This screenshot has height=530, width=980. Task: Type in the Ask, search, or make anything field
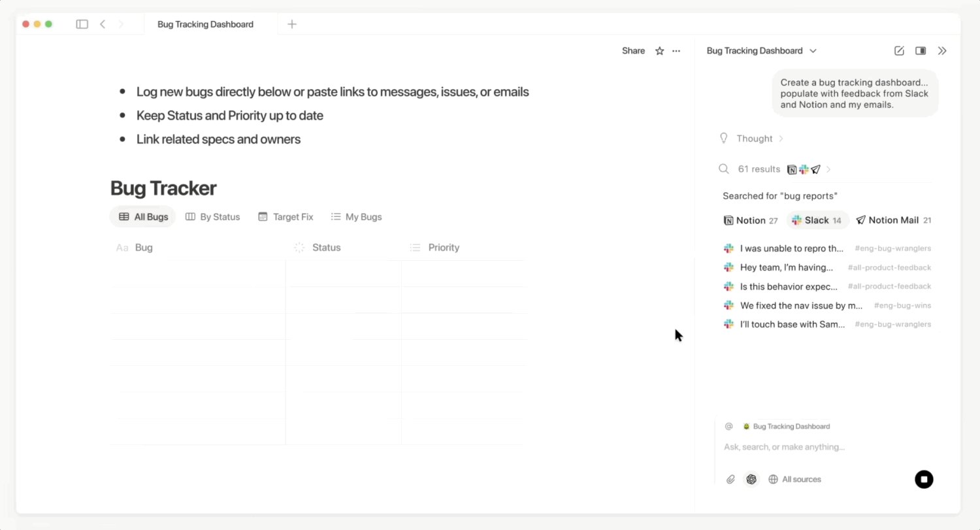click(x=817, y=447)
